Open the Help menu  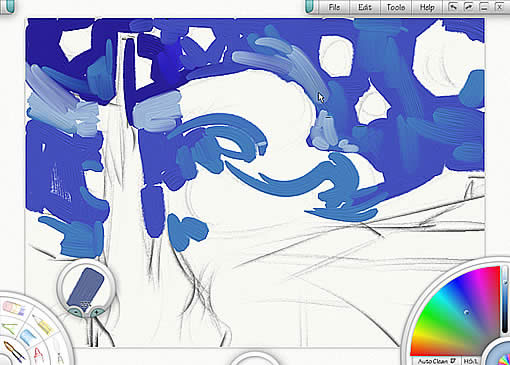coord(427,7)
